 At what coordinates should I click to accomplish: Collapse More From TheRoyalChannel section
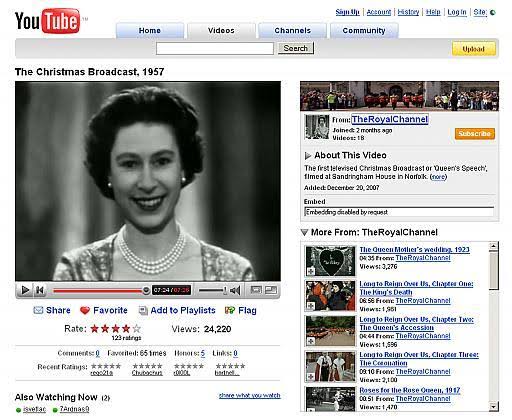point(304,232)
